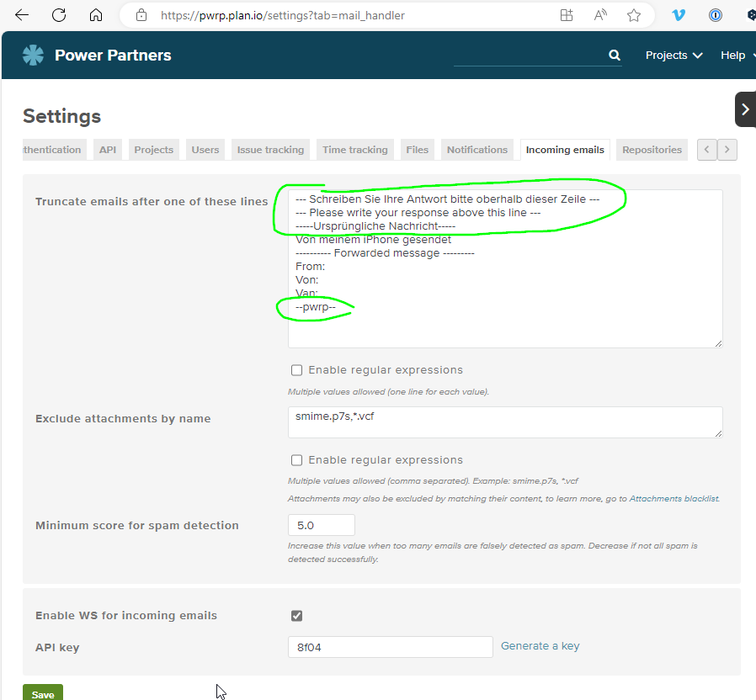756x700 pixels.
Task: Open the browser apps grid icon
Action: [567, 15]
